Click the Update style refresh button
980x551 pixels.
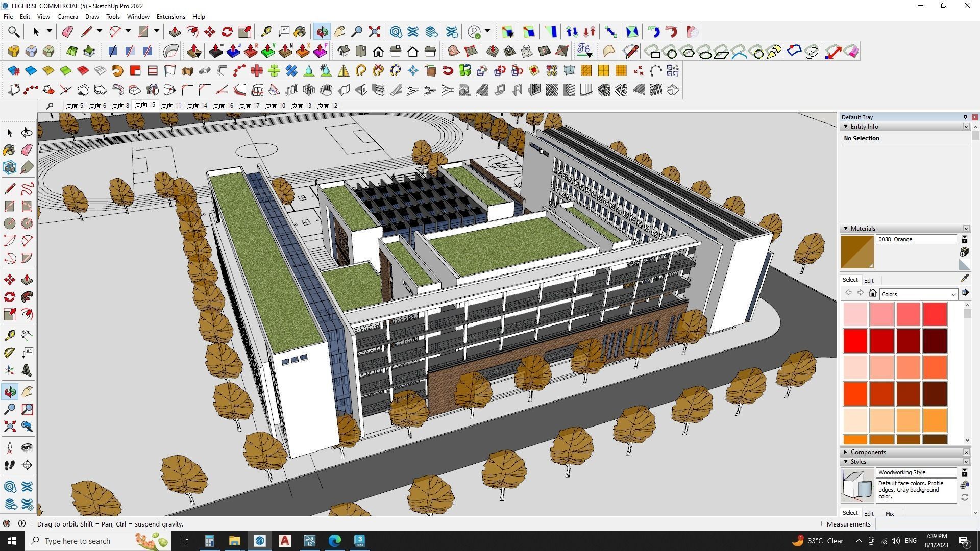pyautogui.click(x=965, y=497)
